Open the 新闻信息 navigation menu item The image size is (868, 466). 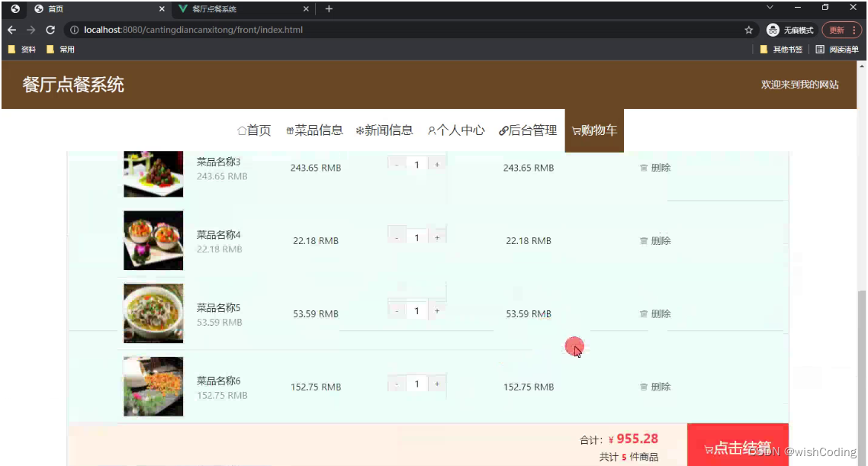[x=386, y=130]
